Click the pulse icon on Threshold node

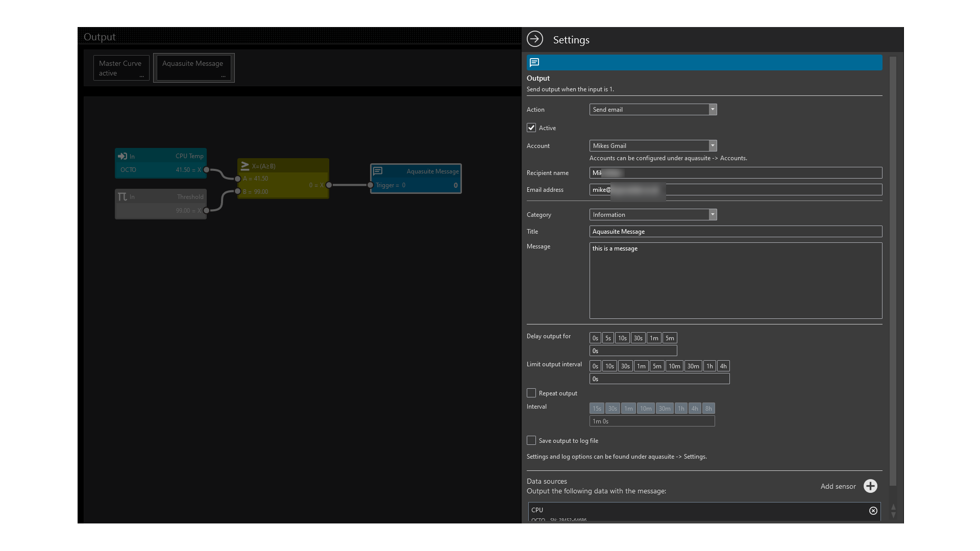coord(122,196)
